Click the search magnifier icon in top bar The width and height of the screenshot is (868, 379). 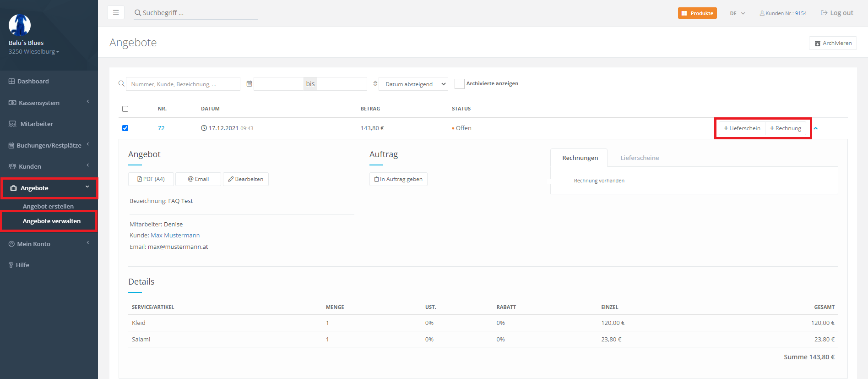(x=137, y=13)
